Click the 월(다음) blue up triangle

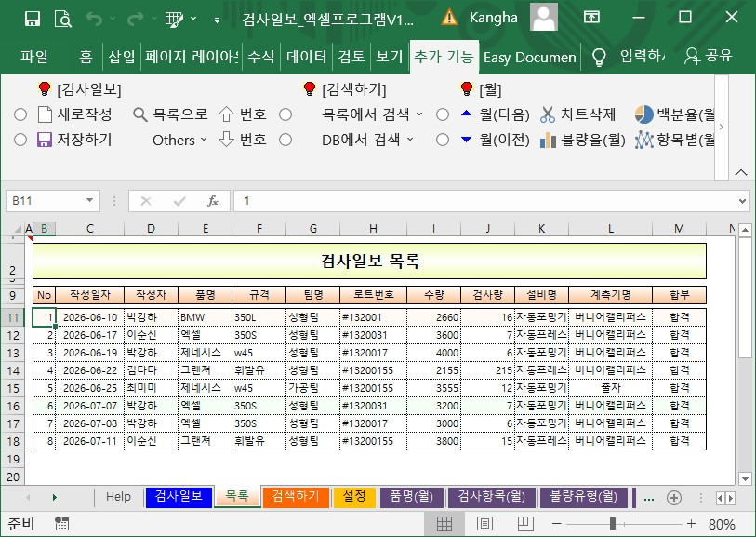point(466,114)
